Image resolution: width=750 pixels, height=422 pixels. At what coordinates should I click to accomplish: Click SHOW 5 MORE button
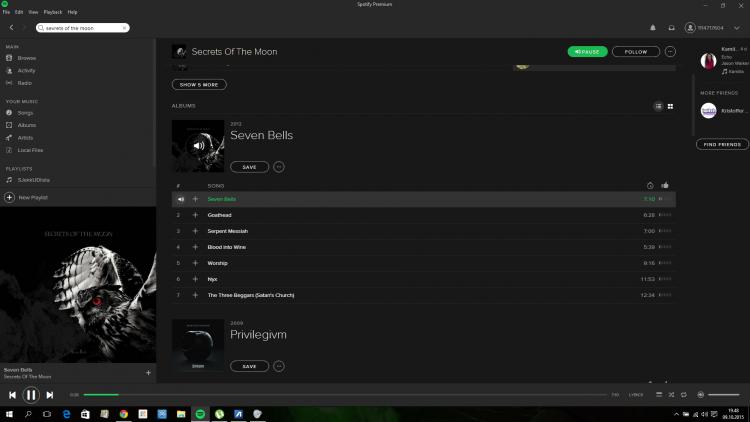coord(199,85)
